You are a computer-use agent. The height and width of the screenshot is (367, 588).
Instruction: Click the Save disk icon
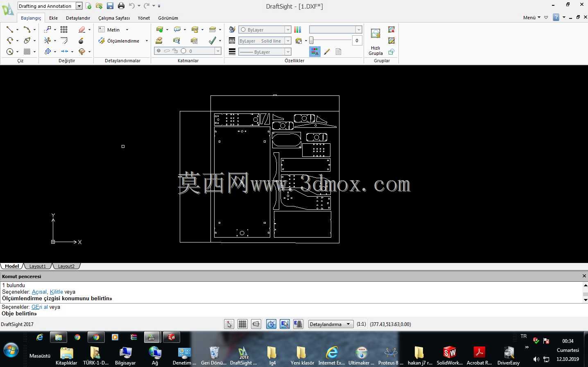pyautogui.click(x=110, y=6)
